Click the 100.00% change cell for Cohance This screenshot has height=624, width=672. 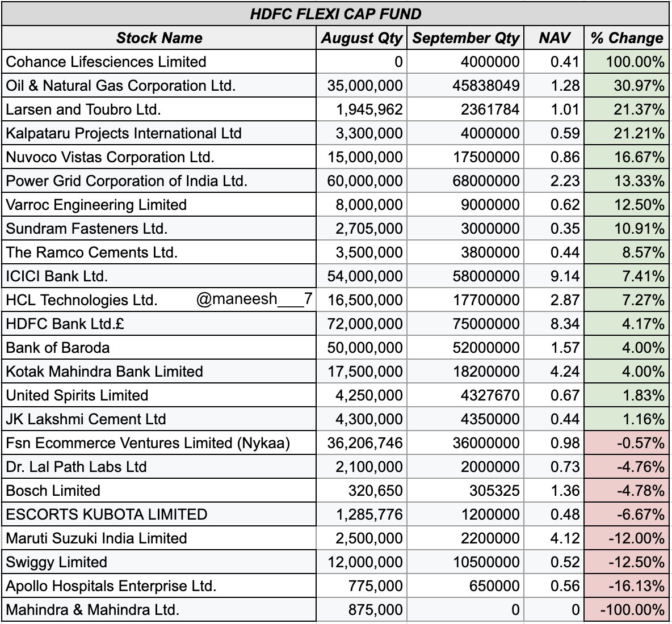[x=627, y=62]
